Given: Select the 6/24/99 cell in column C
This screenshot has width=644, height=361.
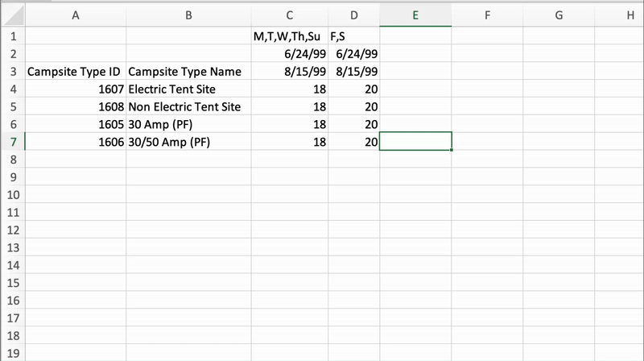Looking at the screenshot, I should point(289,54).
